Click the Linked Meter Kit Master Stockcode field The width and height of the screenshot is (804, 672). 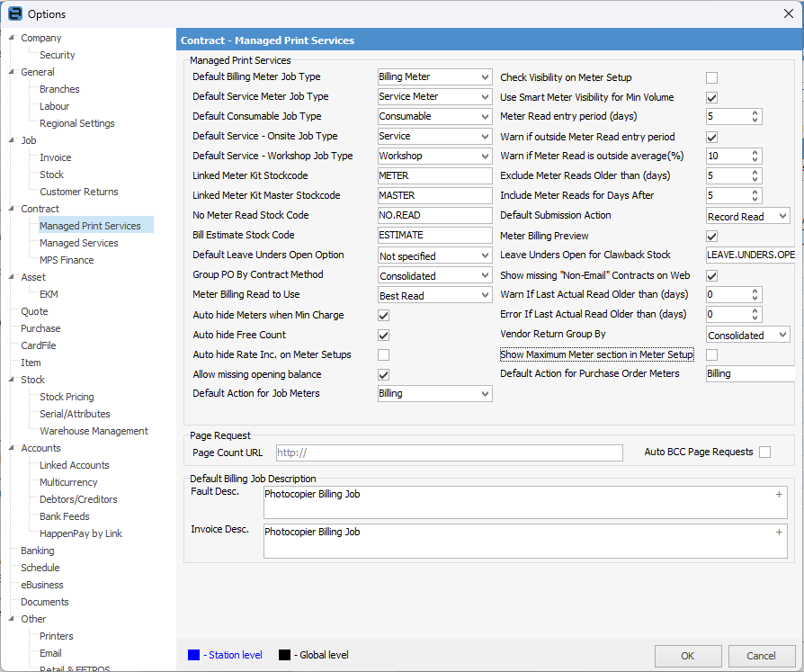point(434,195)
